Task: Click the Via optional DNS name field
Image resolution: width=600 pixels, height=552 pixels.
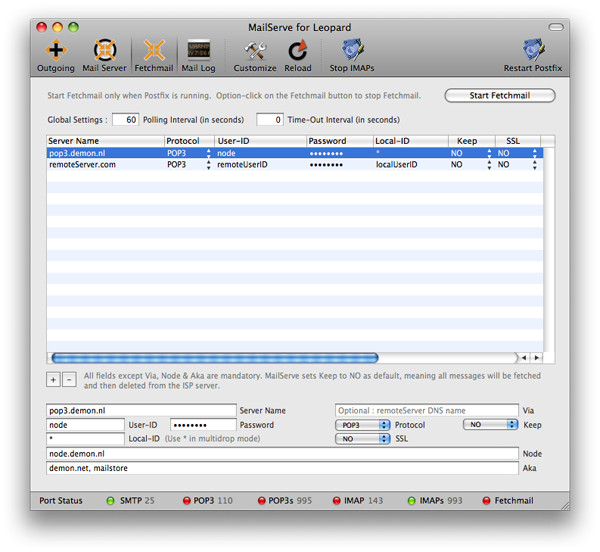Action: [x=427, y=410]
